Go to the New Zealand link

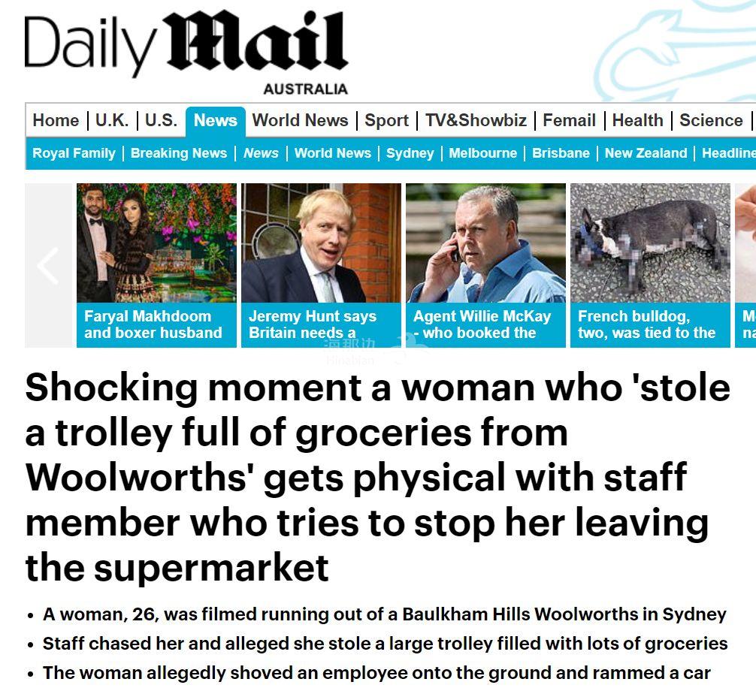[x=646, y=153]
